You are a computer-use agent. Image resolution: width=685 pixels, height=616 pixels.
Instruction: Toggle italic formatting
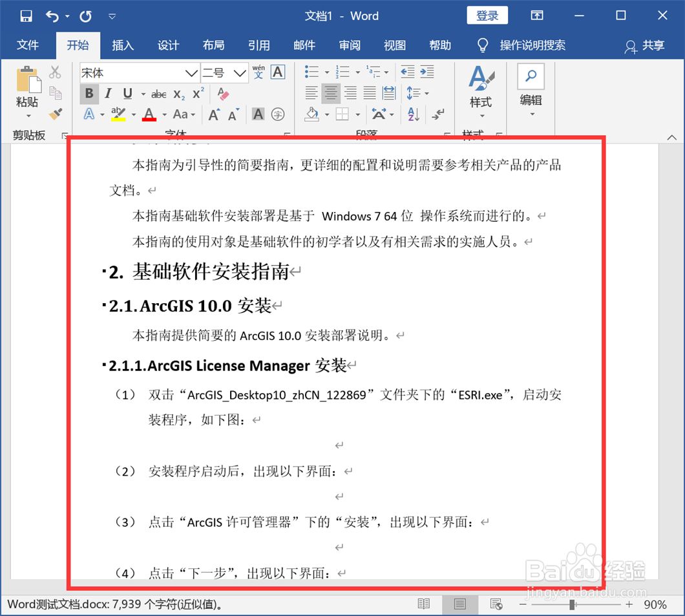click(x=108, y=94)
